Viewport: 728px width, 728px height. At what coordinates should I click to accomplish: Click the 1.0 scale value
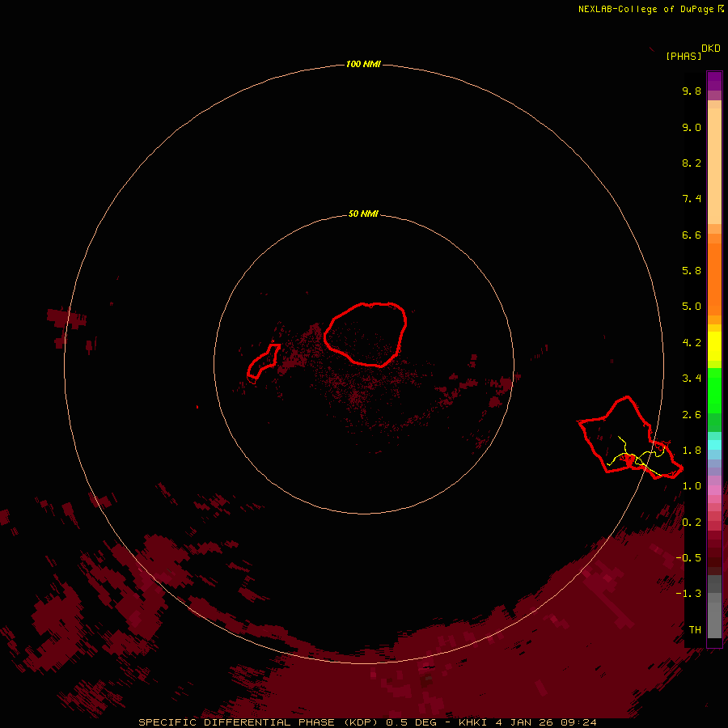pos(692,486)
